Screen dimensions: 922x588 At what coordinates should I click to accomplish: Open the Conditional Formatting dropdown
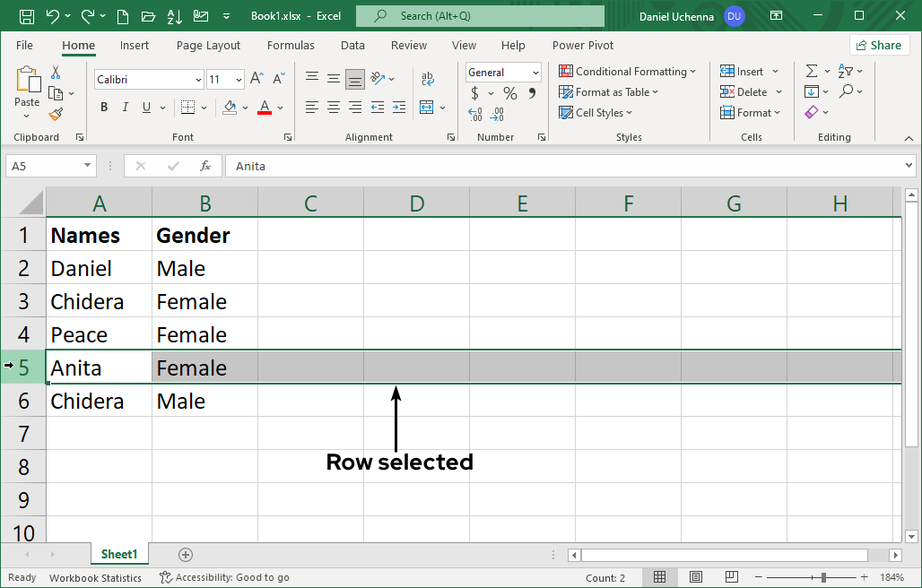[x=627, y=72]
